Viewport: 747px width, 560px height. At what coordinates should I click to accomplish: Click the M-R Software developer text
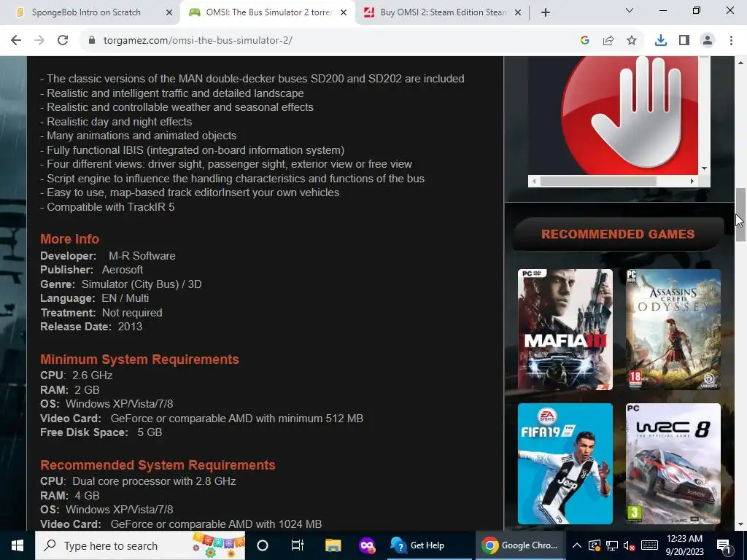coord(142,256)
